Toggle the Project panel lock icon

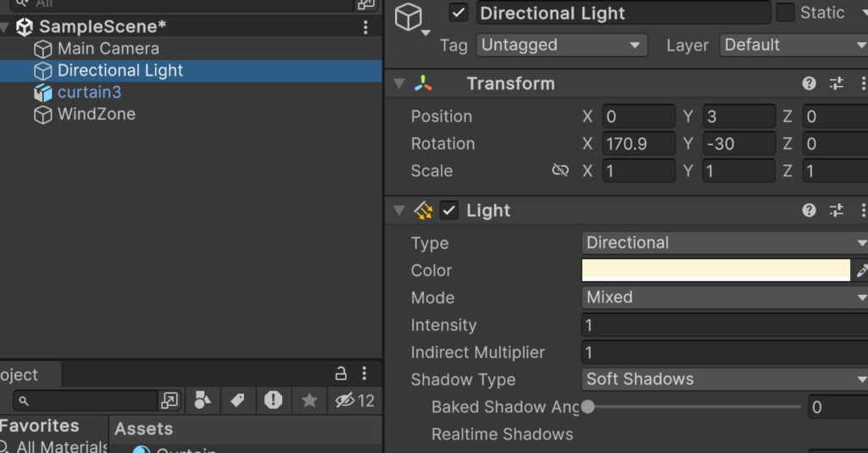341,373
